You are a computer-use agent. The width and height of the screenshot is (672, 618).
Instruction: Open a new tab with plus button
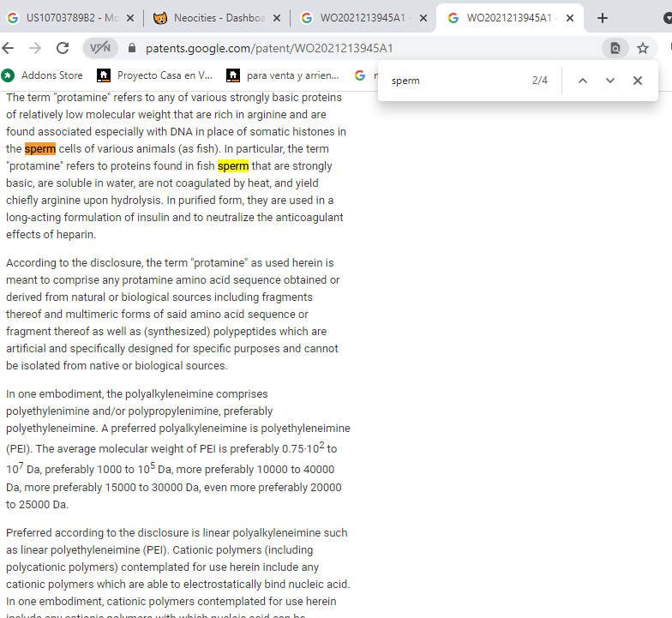pos(603,18)
